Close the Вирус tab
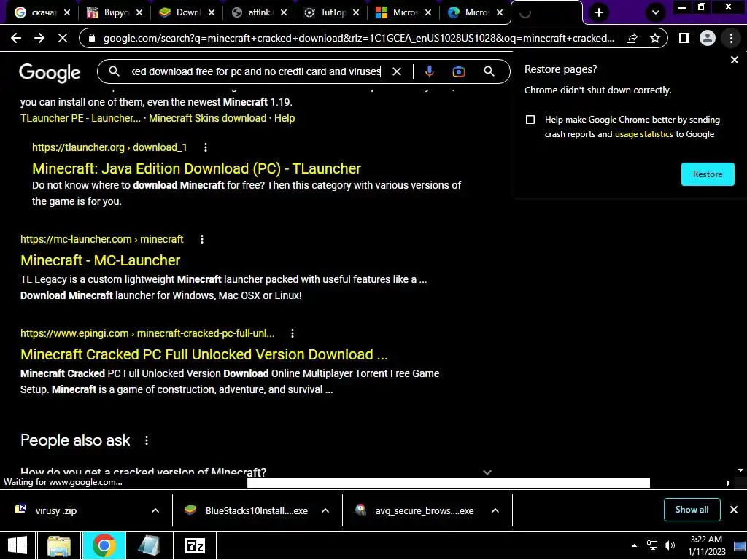The width and height of the screenshot is (747, 560). click(x=139, y=13)
